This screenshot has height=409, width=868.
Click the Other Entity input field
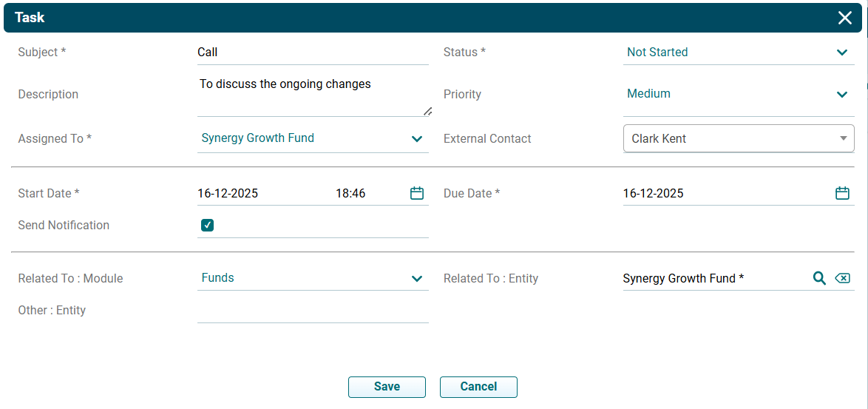[x=312, y=311]
